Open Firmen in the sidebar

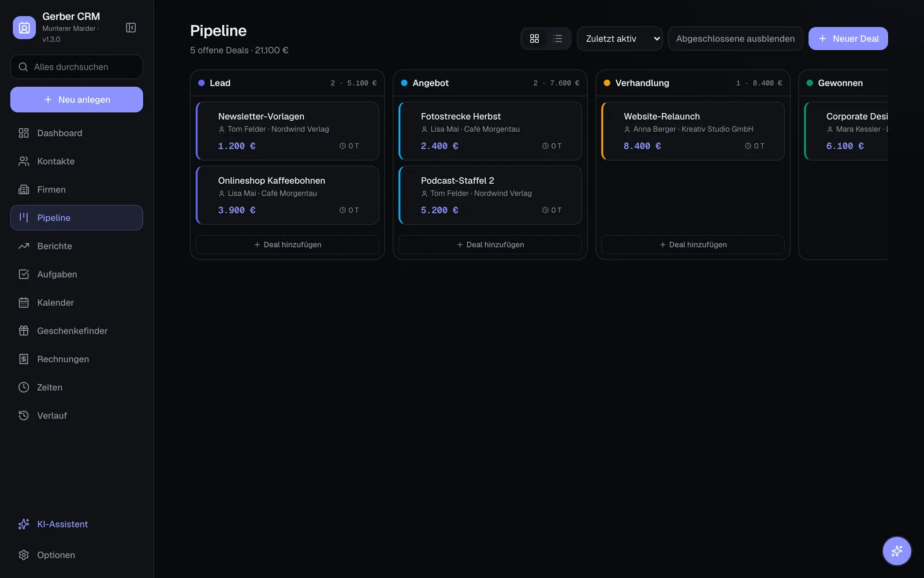pyautogui.click(x=77, y=190)
